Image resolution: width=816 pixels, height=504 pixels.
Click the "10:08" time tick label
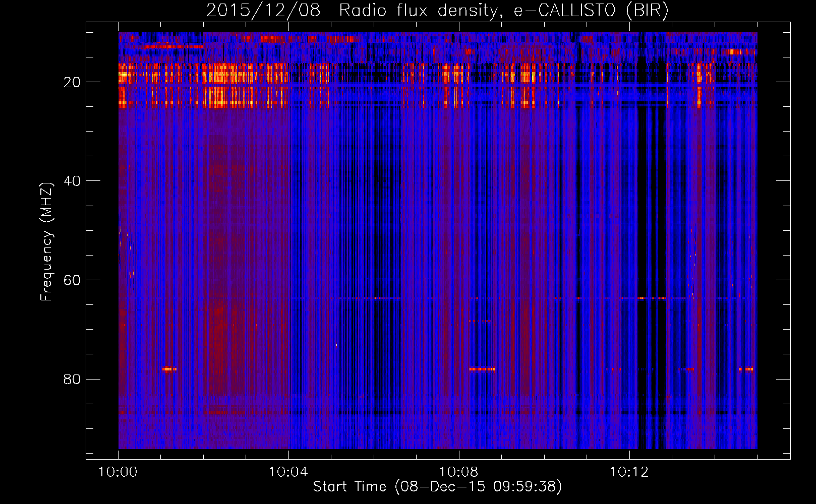click(458, 472)
